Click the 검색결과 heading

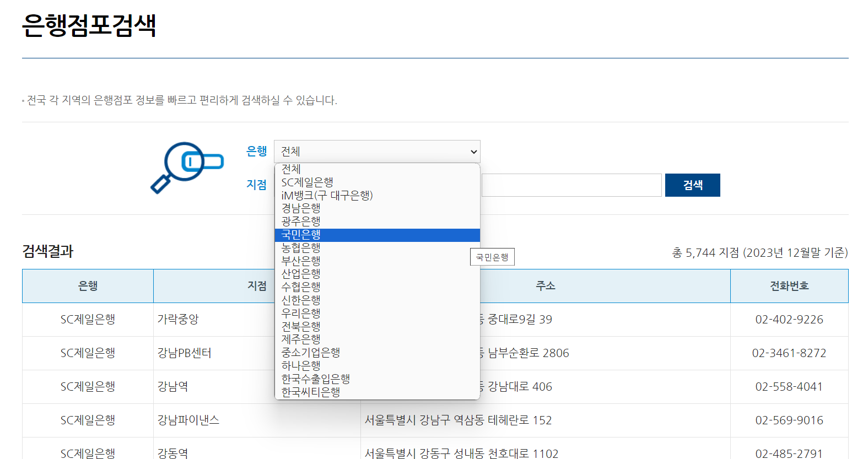(48, 251)
